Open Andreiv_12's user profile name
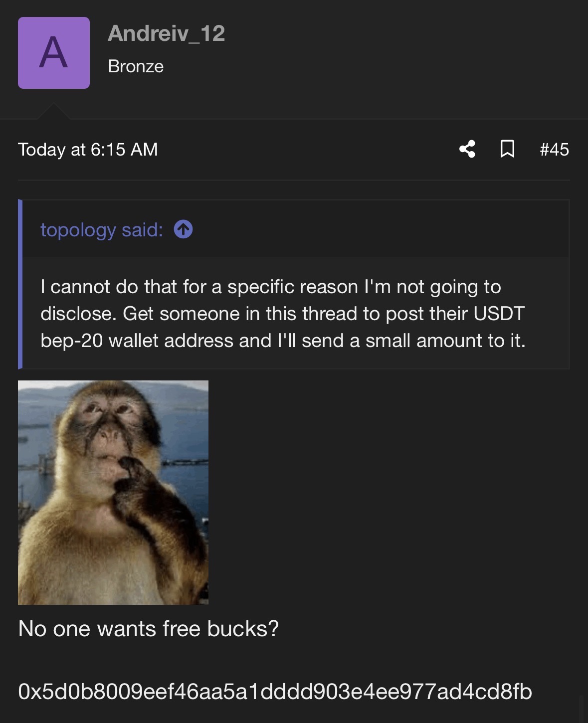The width and height of the screenshot is (588, 723). click(166, 33)
